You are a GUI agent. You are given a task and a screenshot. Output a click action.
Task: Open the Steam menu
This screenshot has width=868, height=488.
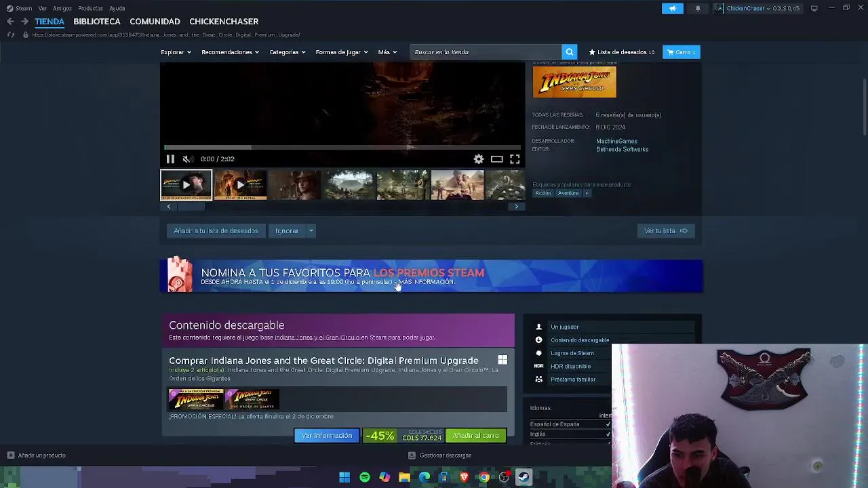[x=20, y=8]
